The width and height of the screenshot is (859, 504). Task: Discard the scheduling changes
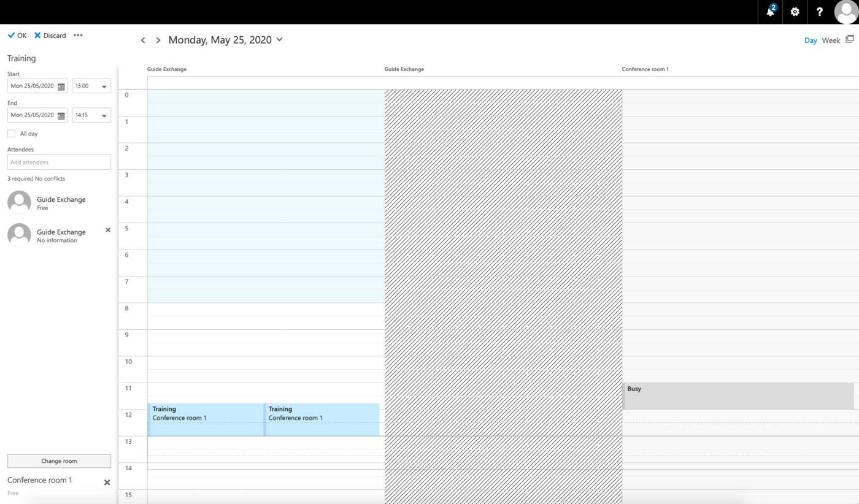[50, 36]
